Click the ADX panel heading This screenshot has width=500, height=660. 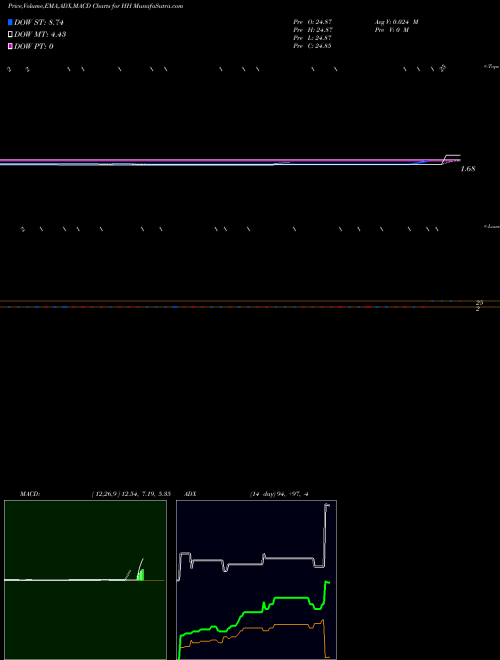tap(190, 494)
